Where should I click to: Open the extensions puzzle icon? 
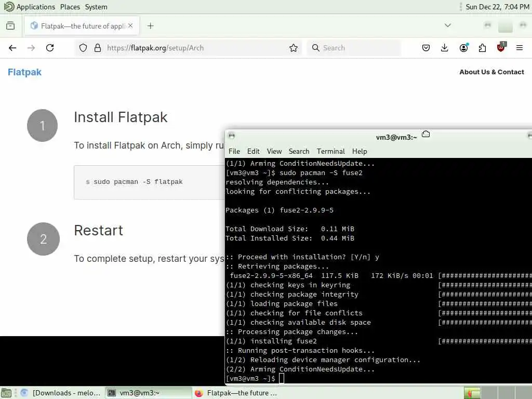[x=482, y=48]
